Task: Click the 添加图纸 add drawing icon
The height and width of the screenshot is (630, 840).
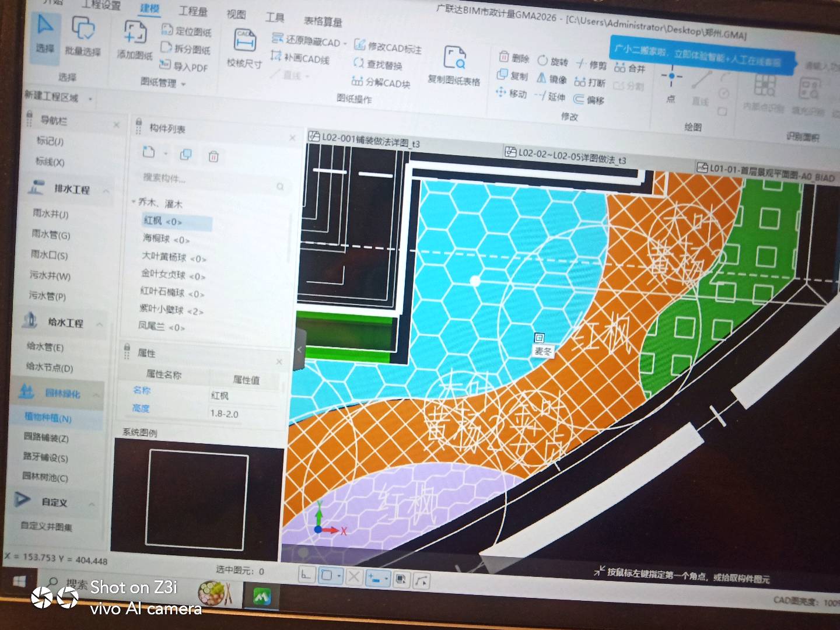Action: pyautogui.click(x=135, y=40)
